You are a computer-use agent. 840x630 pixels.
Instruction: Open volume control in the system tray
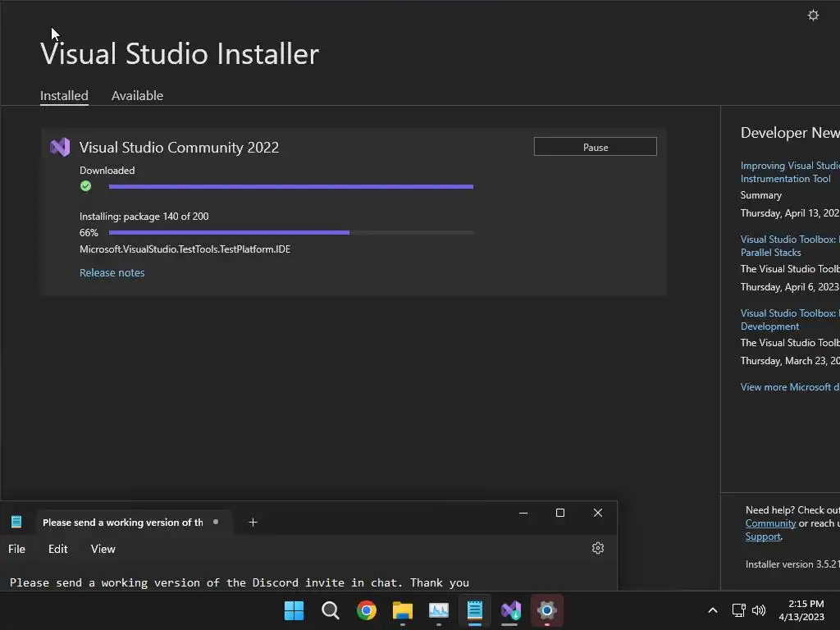759,610
